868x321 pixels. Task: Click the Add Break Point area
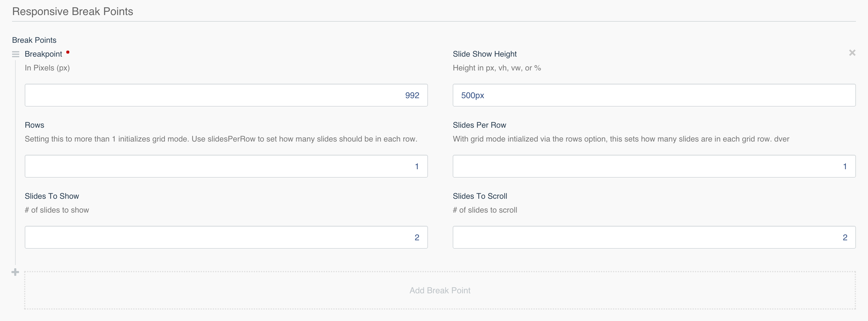pyautogui.click(x=440, y=290)
